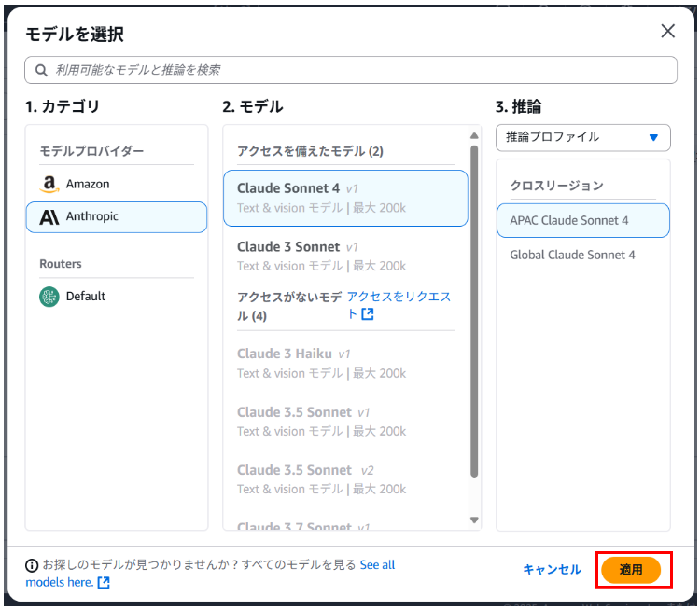
Task: Click the クロスリージョン heading
Action: pos(556,186)
